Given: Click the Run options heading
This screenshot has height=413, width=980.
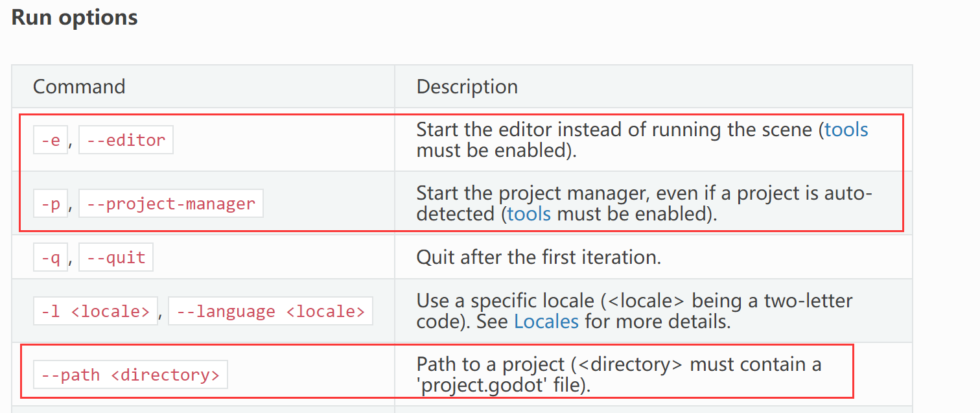Looking at the screenshot, I should point(75,18).
